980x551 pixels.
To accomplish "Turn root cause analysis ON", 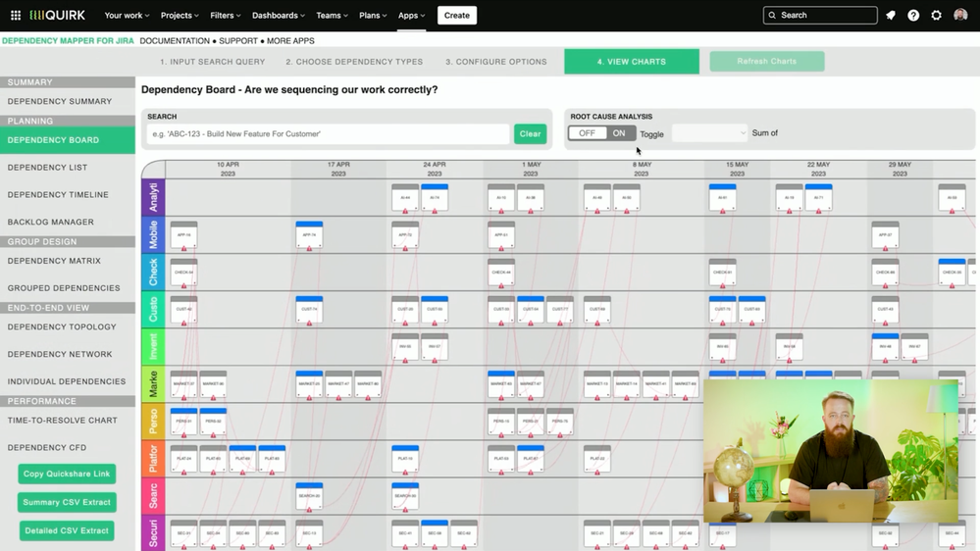I will 619,133.
